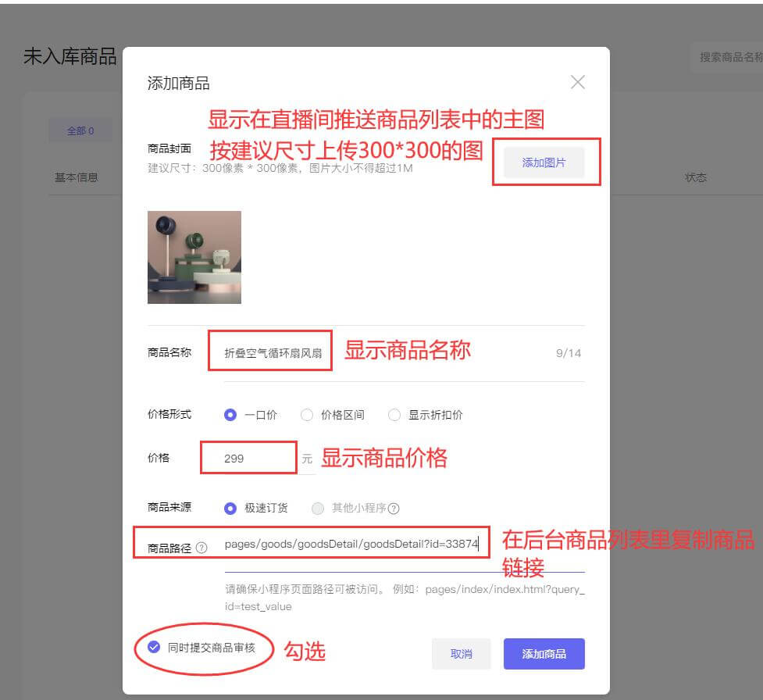Viewport: 763px width, 700px height.
Task: Click the 添加图片 button
Action: (544, 162)
